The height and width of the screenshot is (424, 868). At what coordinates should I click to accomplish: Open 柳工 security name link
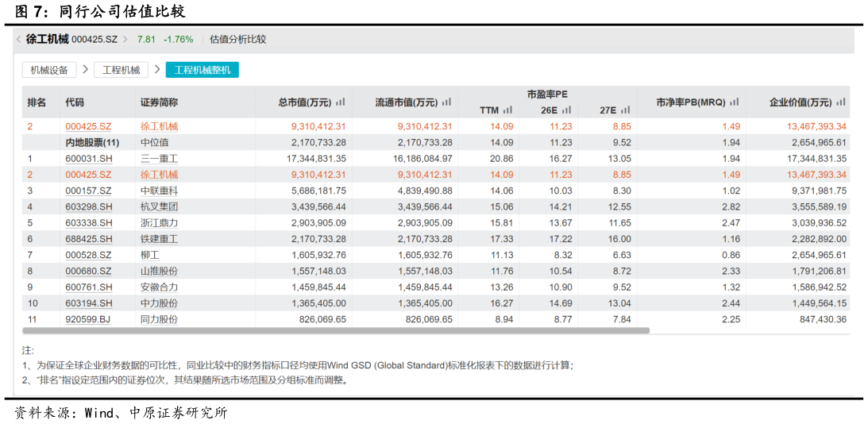(150, 255)
